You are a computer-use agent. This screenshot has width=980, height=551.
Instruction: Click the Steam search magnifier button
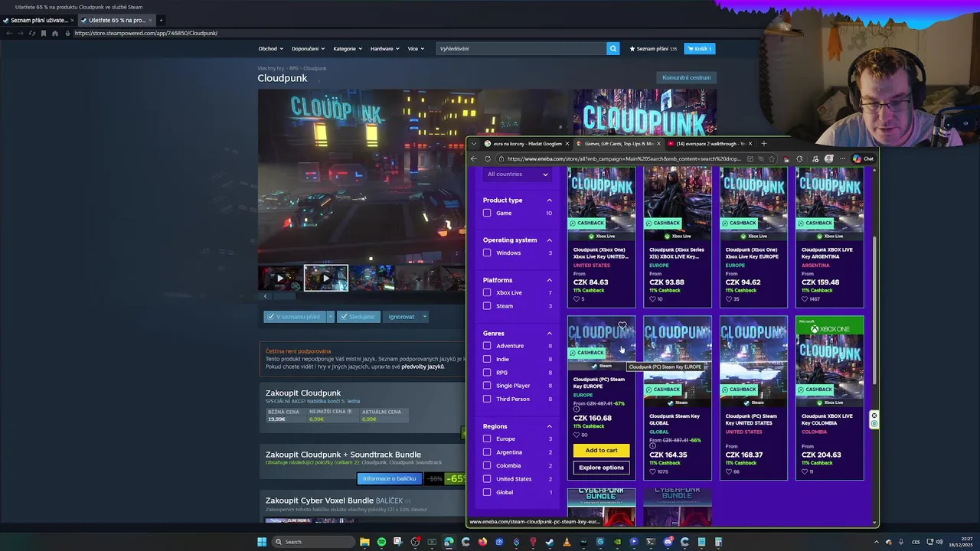tap(612, 48)
